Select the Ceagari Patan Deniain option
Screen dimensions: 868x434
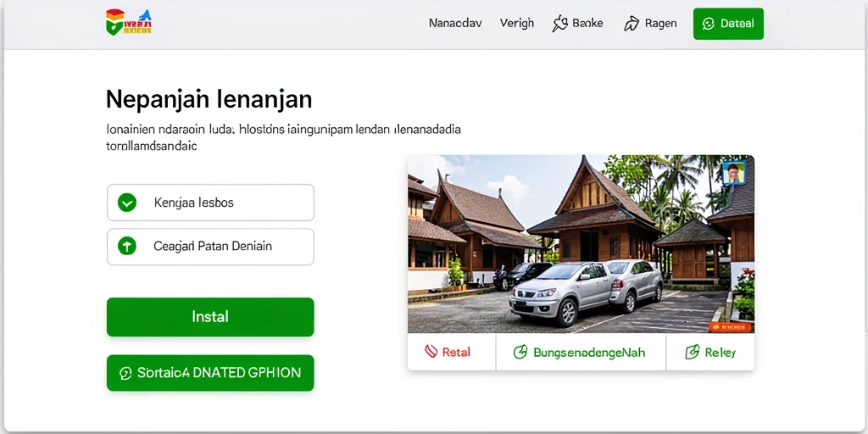[210, 247]
